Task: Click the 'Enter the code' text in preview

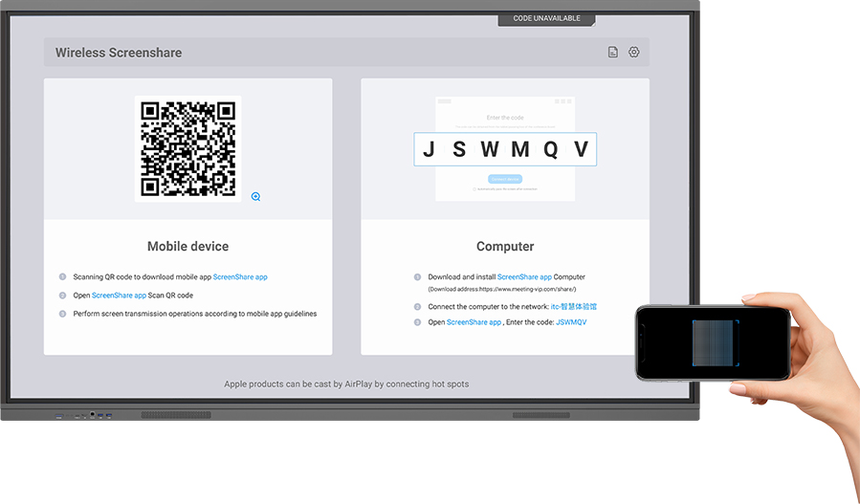Action: 505,118
